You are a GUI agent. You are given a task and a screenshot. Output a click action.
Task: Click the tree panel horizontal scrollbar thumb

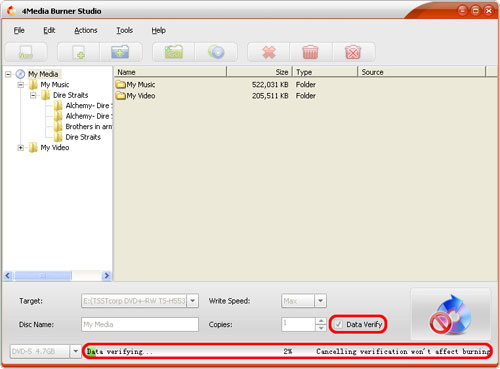(43, 276)
